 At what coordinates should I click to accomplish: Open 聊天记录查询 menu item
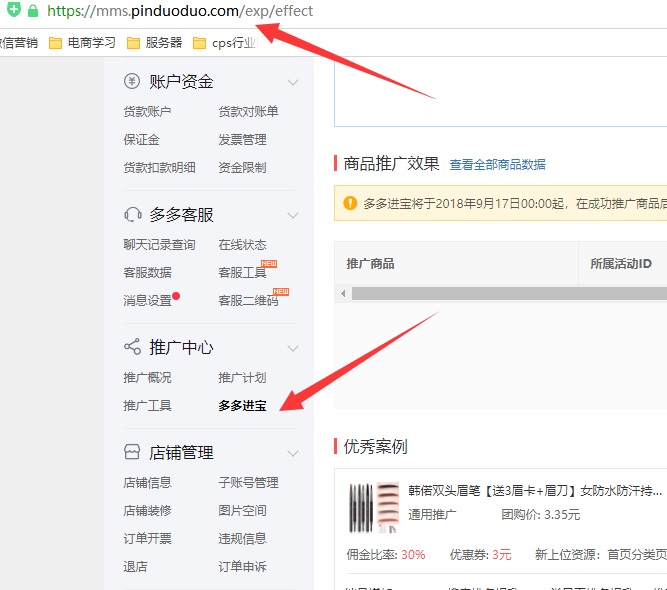point(160,245)
